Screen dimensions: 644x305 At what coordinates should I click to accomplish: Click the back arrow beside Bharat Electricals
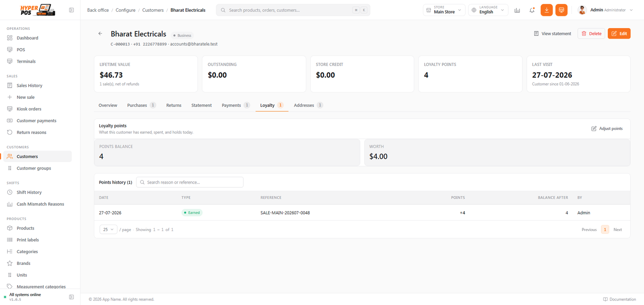pyautogui.click(x=100, y=34)
